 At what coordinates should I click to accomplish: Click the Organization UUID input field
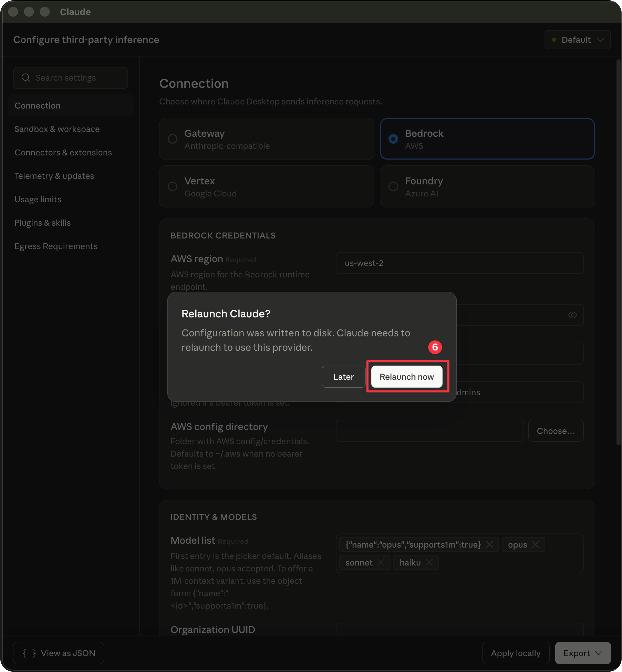tap(459, 629)
